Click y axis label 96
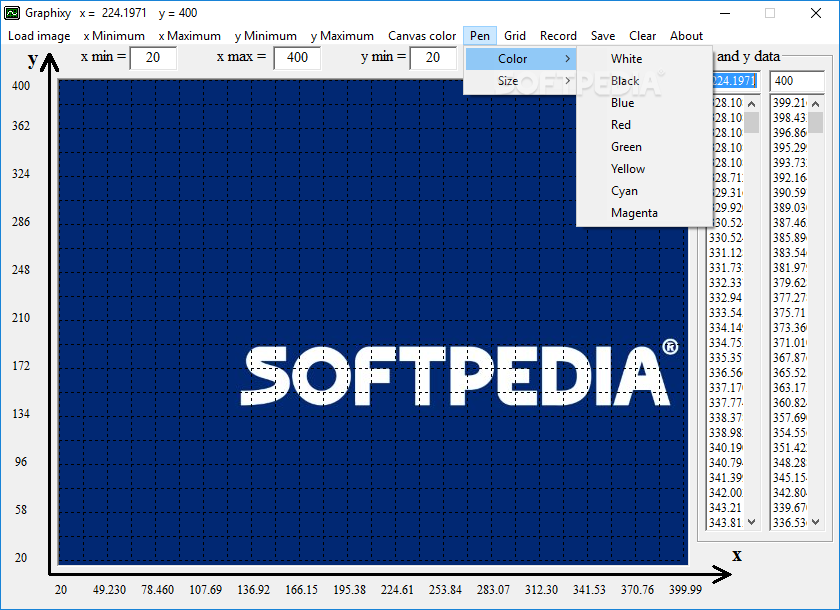The image size is (840, 610). [21, 462]
